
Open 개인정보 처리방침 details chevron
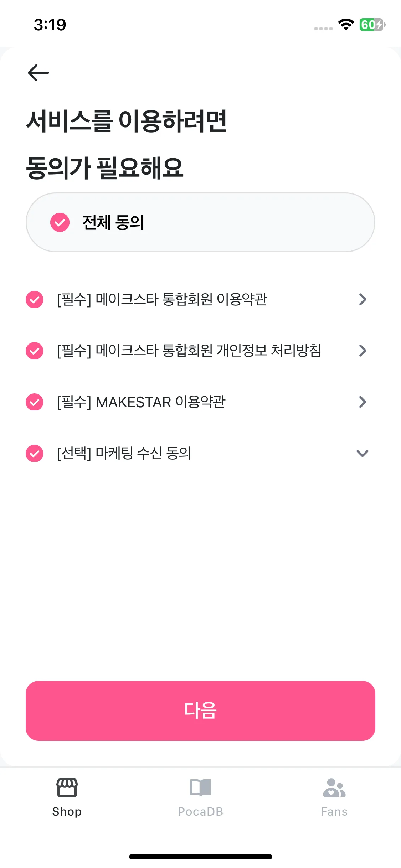pos(363,351)
